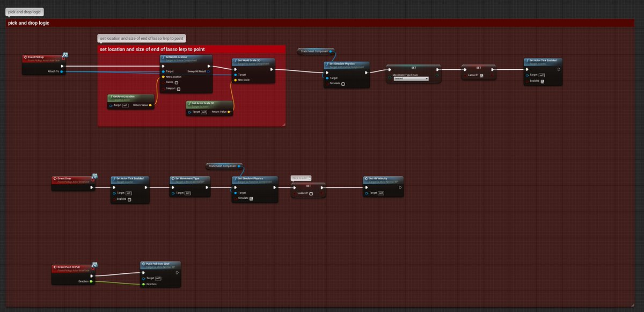Click the Movement Type Enum SET exec output pin
This screenshot has width=644, height=312.
(437, 69)
